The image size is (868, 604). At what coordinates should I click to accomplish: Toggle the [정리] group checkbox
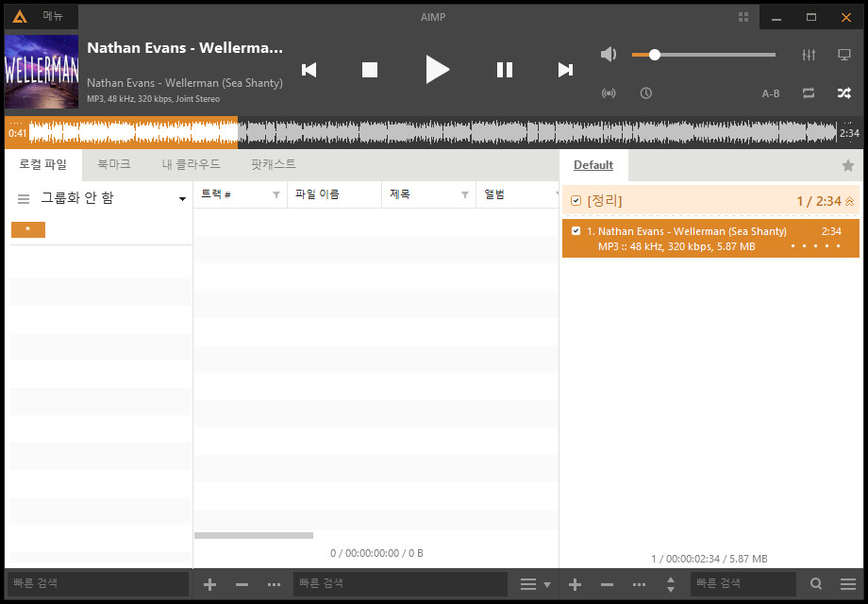tap(576, 200)
